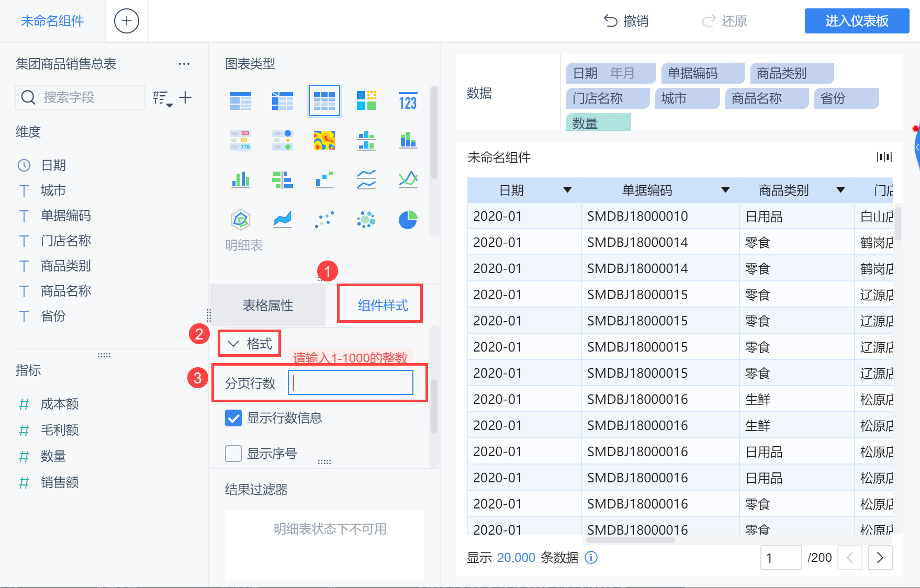The width and height of the screenshot is (920, 588).
Task: Select the detail table chart type
Action: coord(324,100)
